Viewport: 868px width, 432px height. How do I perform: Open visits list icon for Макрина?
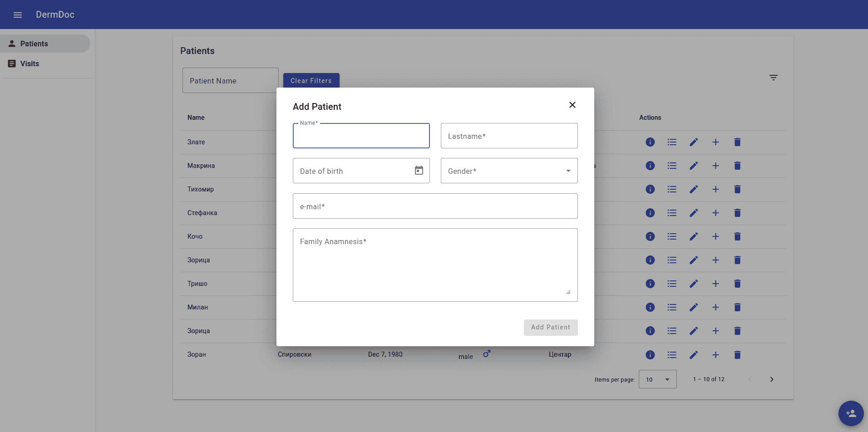(x=672, y=166)
